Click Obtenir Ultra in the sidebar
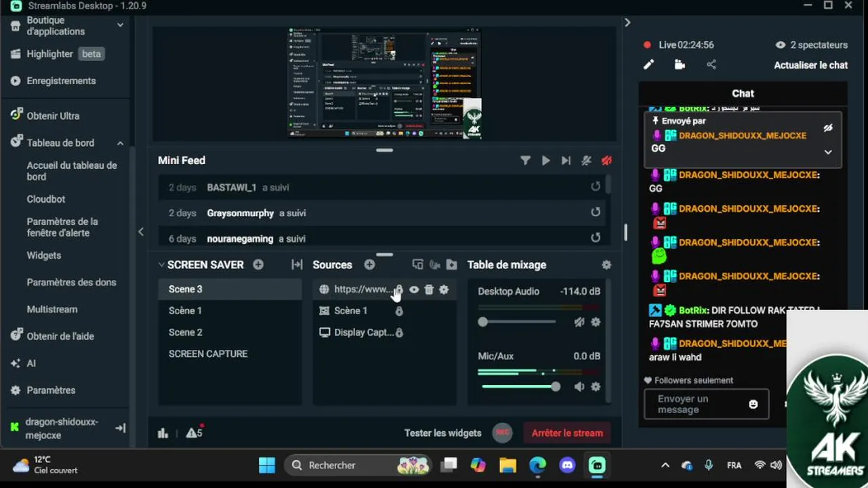The image size is (868, 488). 45,116
